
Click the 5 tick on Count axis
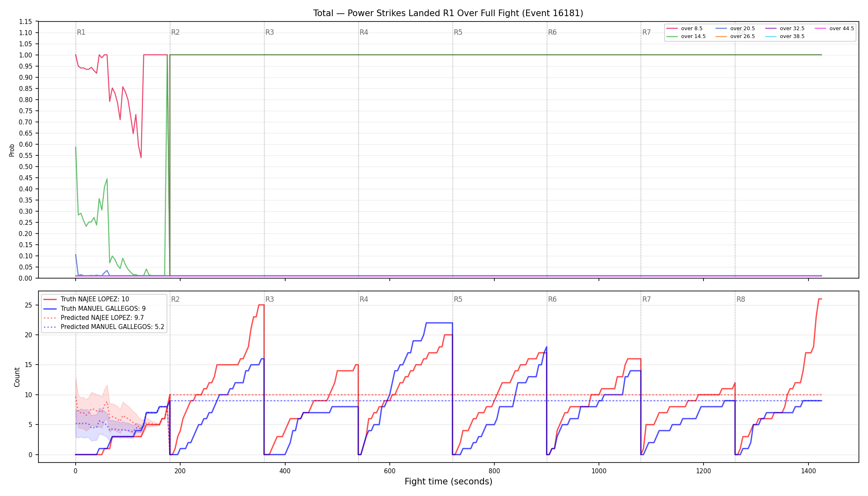pos(31,424)
